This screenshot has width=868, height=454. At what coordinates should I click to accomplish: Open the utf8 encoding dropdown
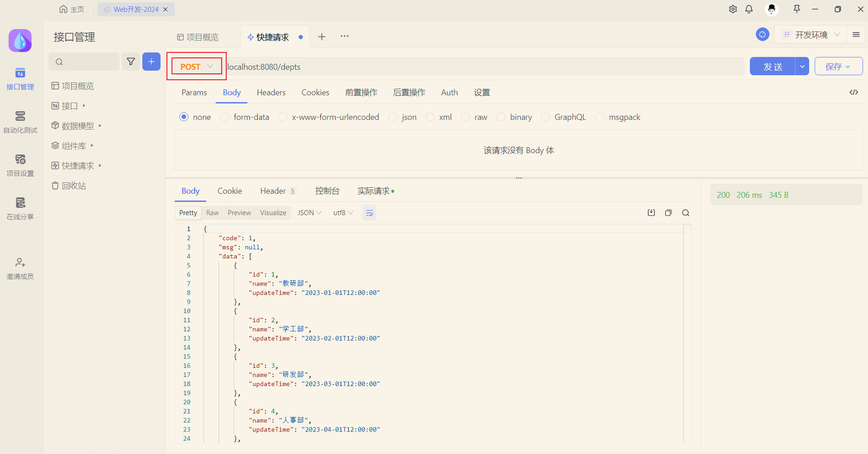pyautogui.click(x=342, y=212)
